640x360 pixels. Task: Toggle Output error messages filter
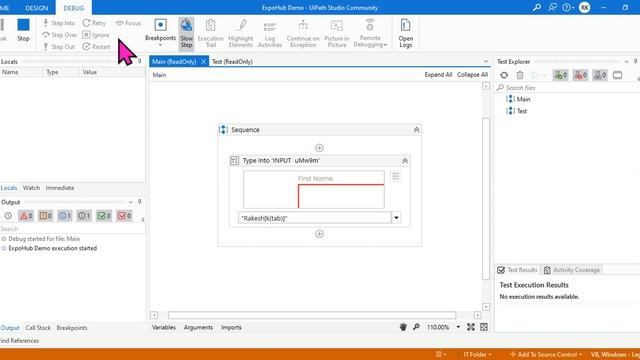[x=26, y=216]
